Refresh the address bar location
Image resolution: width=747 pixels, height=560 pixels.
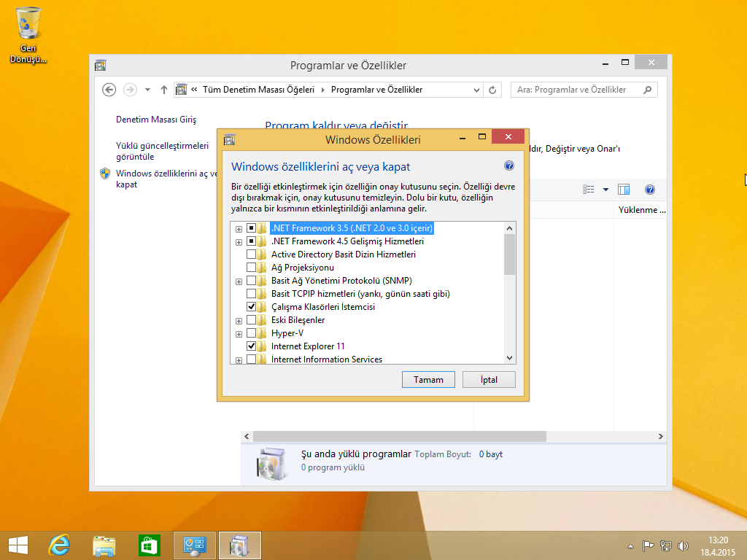(x=492, y=90)
